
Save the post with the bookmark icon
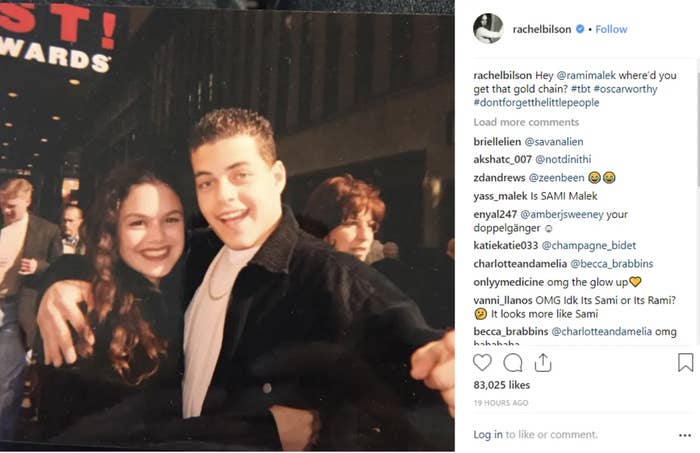[685, 362]
